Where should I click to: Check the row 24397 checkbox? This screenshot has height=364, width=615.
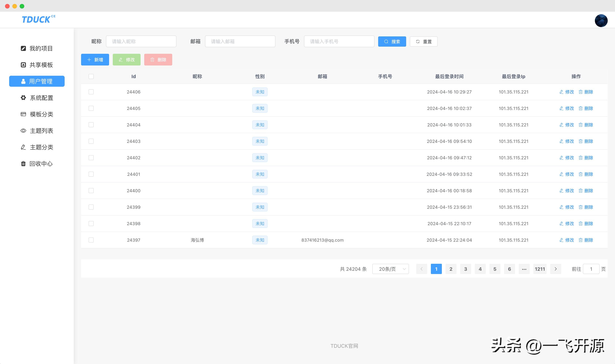tap(91, 240)
